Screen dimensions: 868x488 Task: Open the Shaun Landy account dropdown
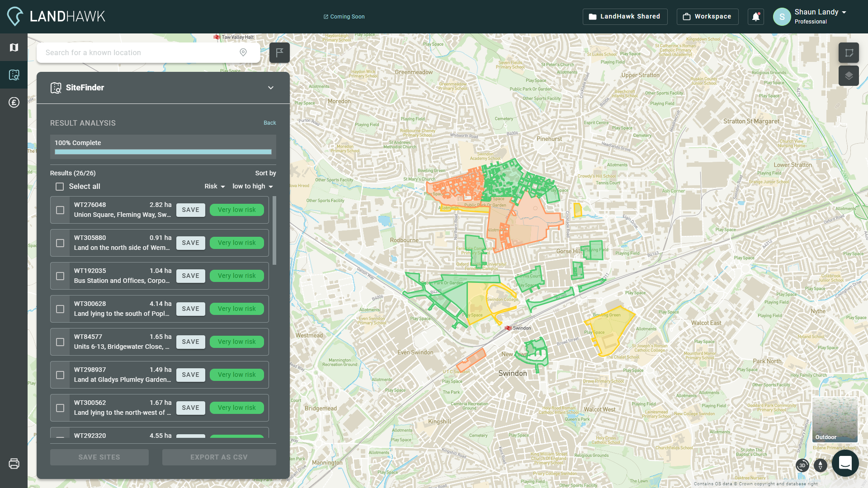820,12
